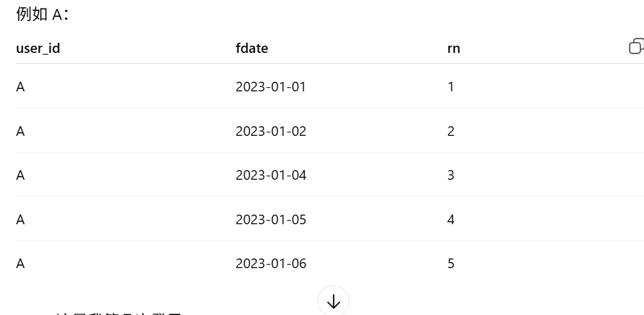Image resolution: width=644 pixels, height=315 pixels.
Task: Click user_id A in the 2023-01-04 row
Action: [x=20, y=176]
